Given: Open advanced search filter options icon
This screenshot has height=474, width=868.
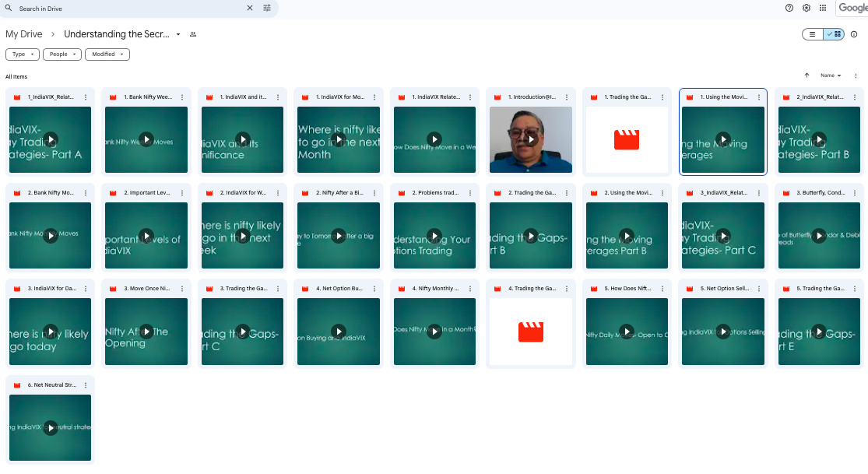Looking at the screenshot, I should tap(267, 9).
